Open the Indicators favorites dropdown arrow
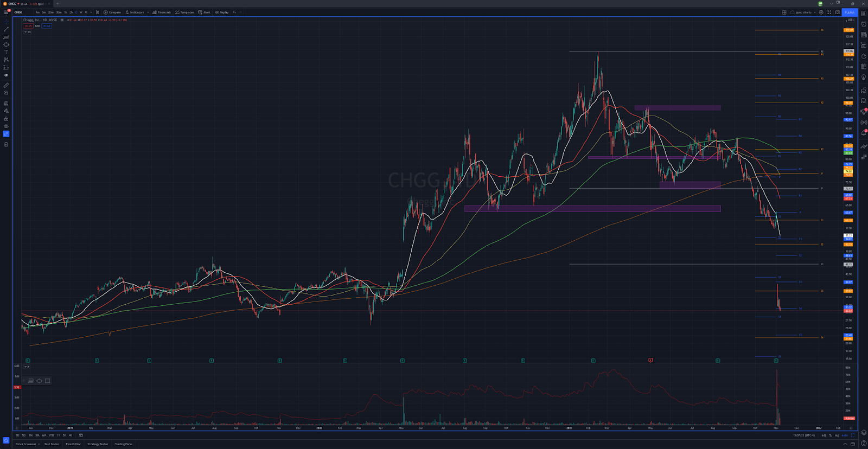 (x=148, y=12)
